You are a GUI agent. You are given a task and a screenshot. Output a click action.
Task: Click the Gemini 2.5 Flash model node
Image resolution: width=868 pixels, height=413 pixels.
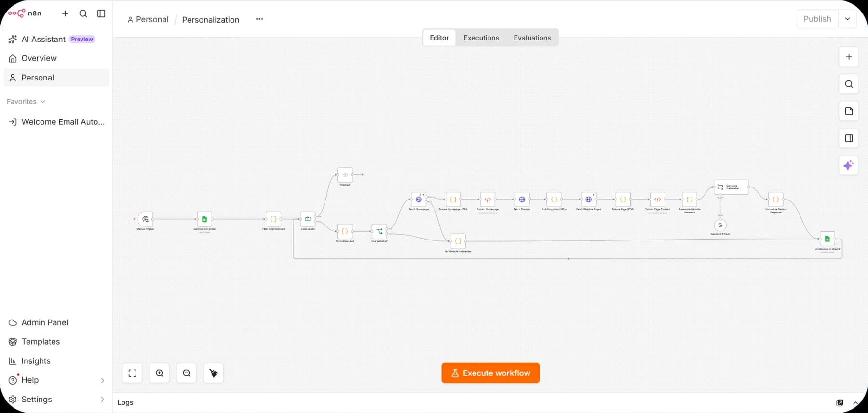(x=720, y=225)
